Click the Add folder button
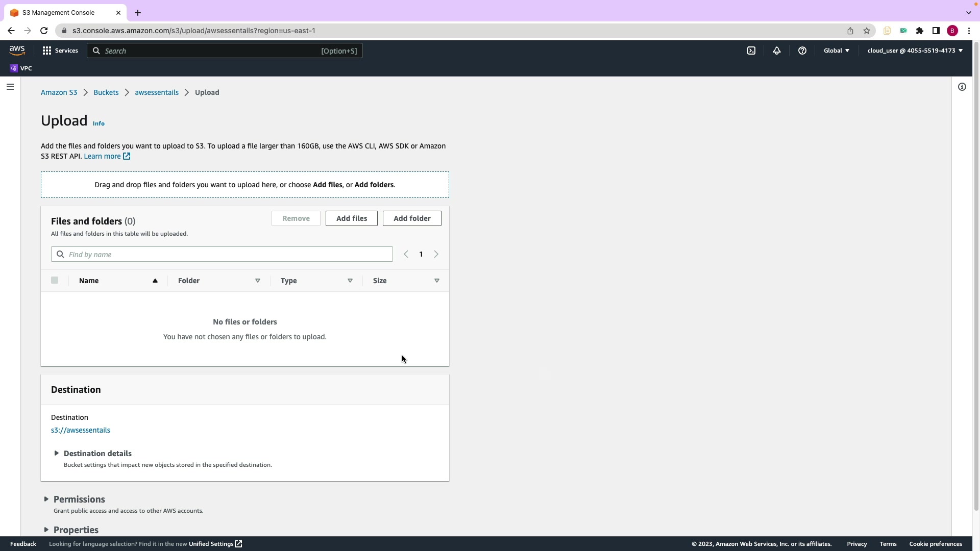This screenshot has width=980, height=551. pyautogui.click(x=411, y=218)
